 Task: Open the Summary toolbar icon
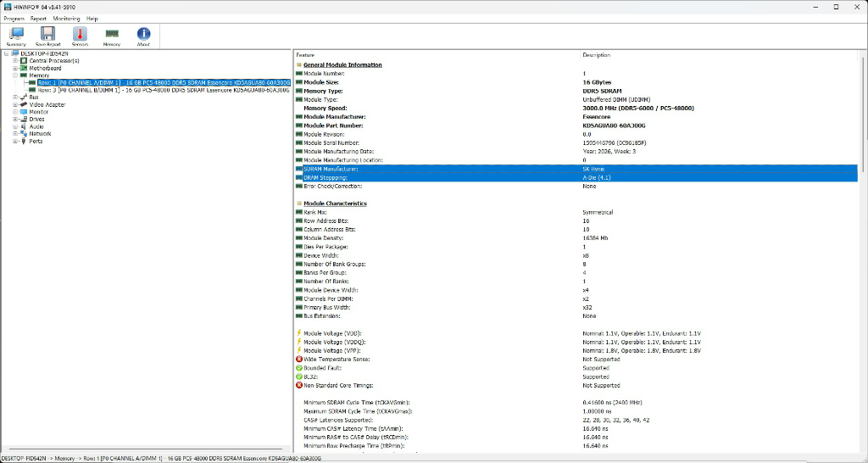tap(16, 36)
